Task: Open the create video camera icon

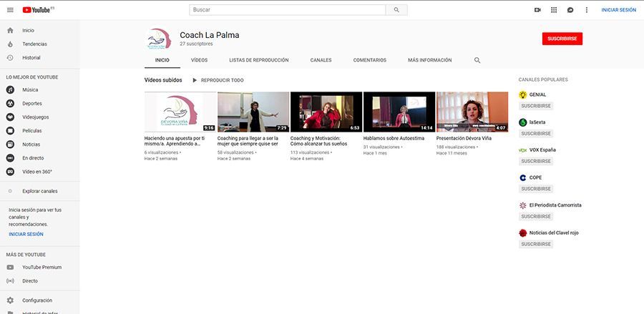Action: [x=537, y=10]
